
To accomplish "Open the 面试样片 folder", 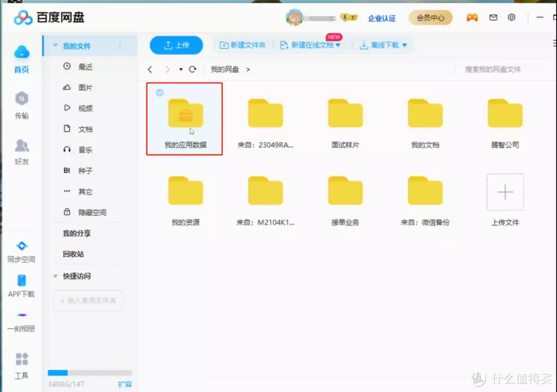I will (345, 123).
